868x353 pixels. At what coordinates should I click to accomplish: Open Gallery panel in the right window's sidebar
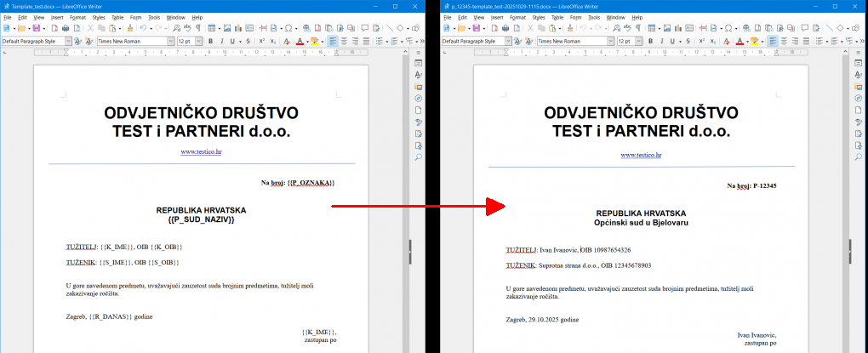(x=859, y=87)
